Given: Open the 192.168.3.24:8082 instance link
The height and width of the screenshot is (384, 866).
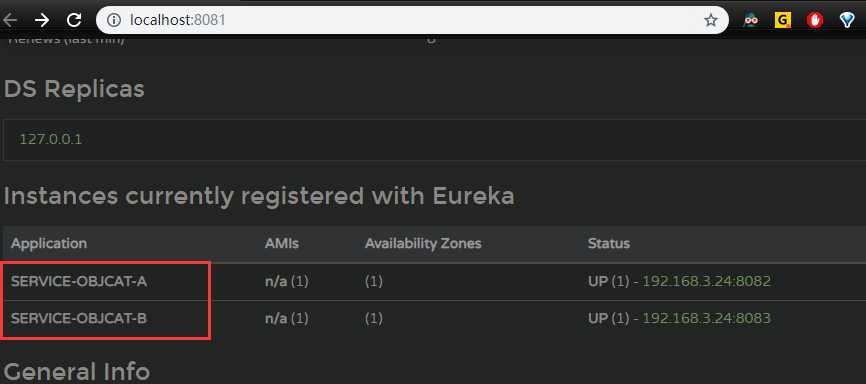Looking at the screenshot, I should (706, 281).
